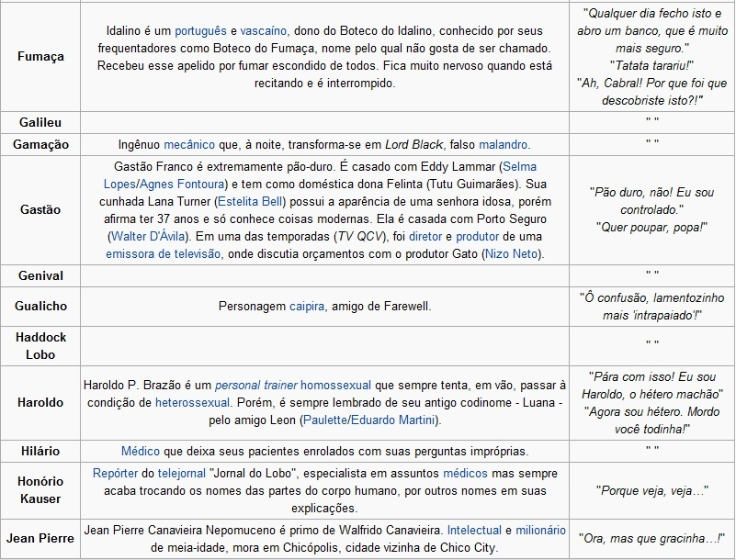Open the 'Selma' part of Selma Lopes link
Screen dimensions: 736x560
(520, 166)
